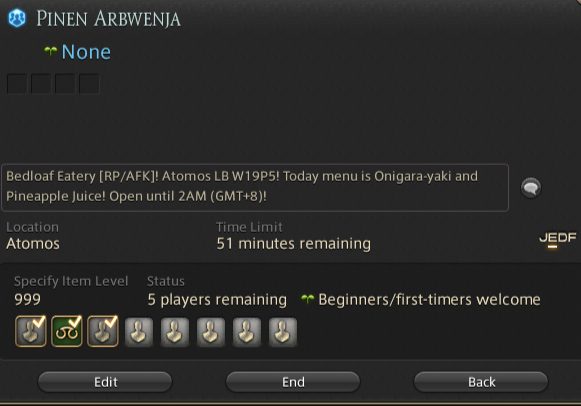Click the green sprout icon next to None
This screenshot has width=581, height=406.
[x=50, y=51]
